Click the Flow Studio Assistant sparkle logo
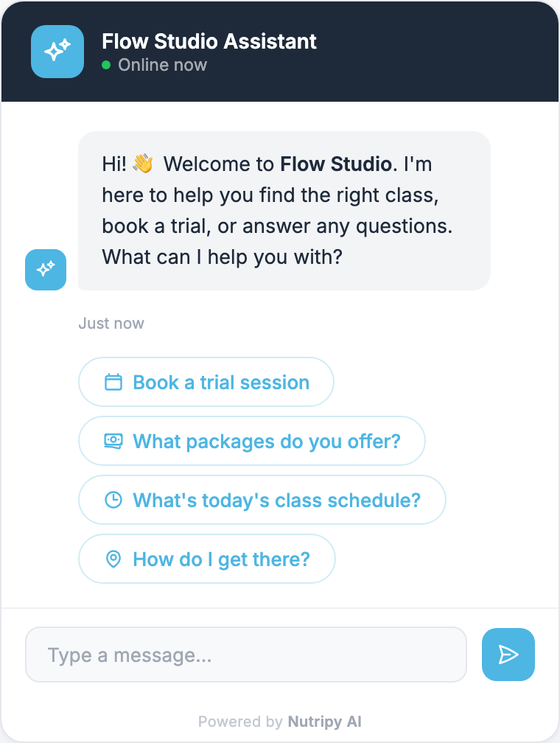560x743 pixels. point(57,52)
